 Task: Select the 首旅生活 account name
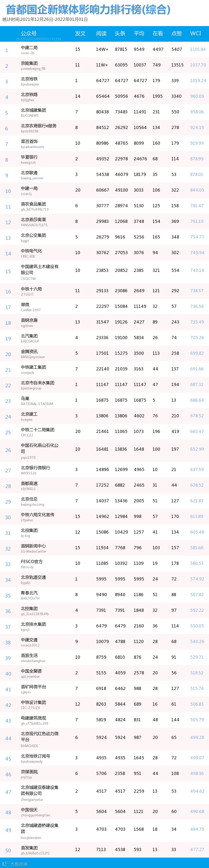tap(29, 655)
